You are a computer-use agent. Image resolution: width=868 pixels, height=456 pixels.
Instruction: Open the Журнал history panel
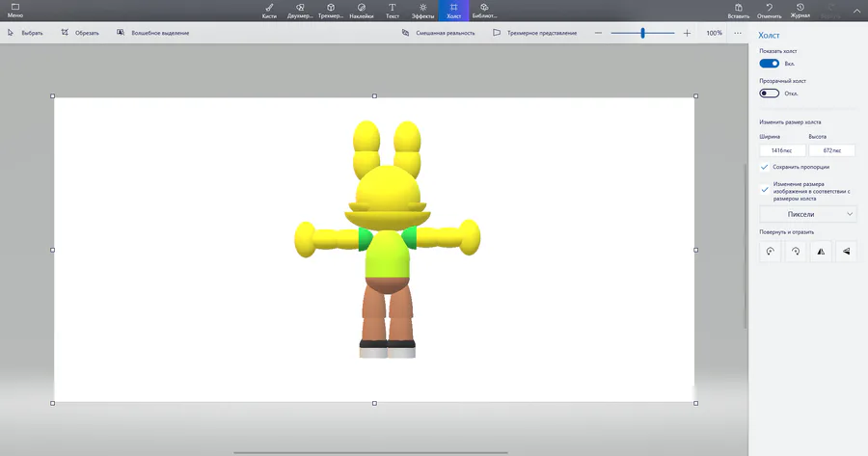[800, 11]
